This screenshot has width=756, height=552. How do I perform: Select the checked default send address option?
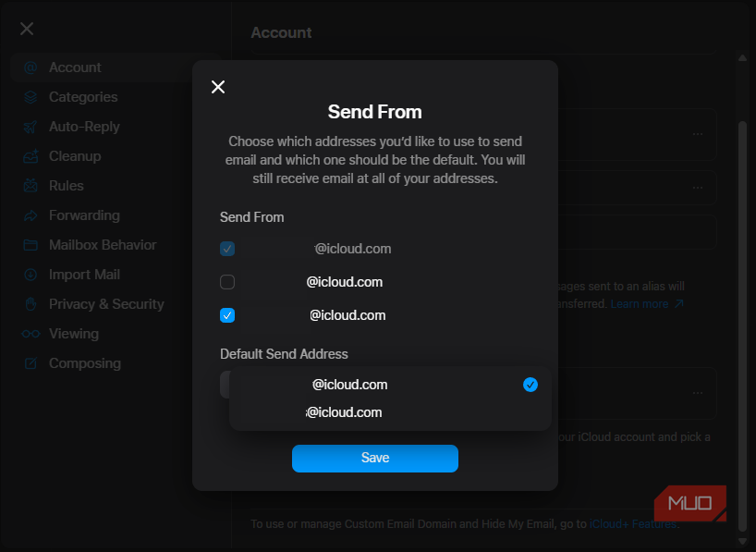point(349,384)
